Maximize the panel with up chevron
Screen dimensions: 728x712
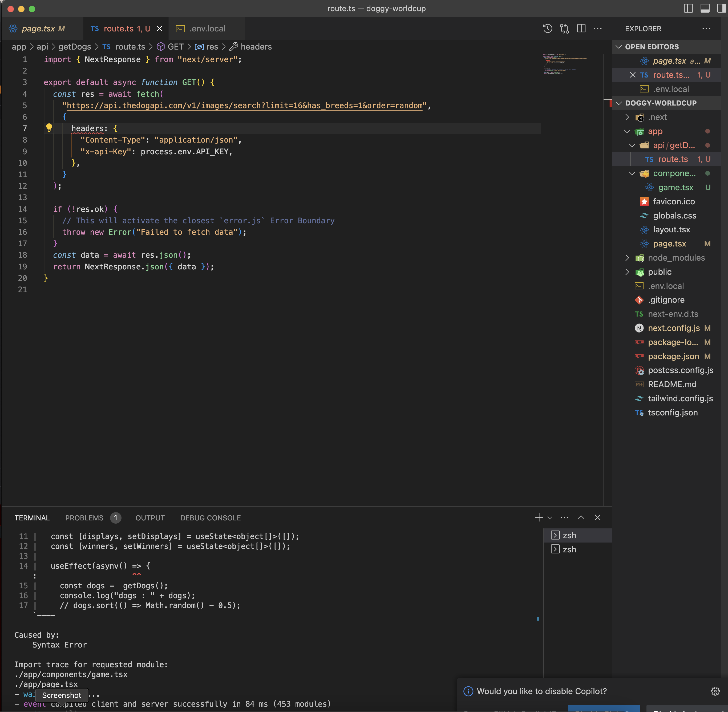pos(581,517)
